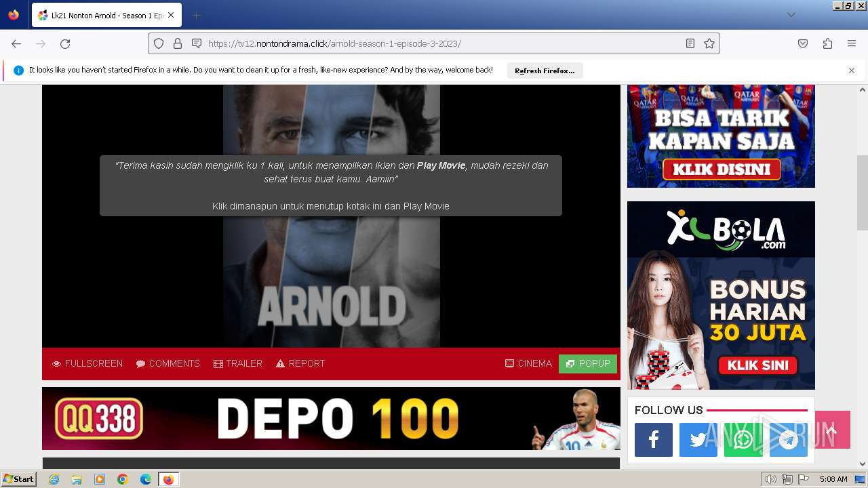The height and width of the screenshot is (488, 868).
Task: Close the Play Movie message box
Action: 331,186
